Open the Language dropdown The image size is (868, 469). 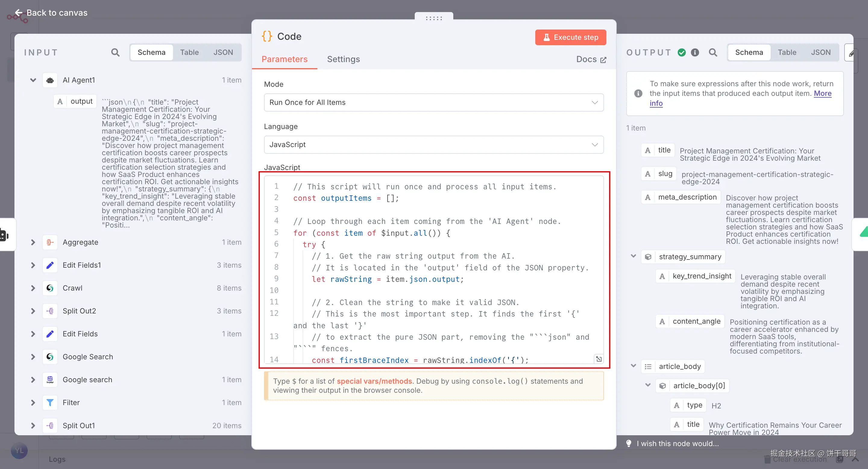(433, 145)
